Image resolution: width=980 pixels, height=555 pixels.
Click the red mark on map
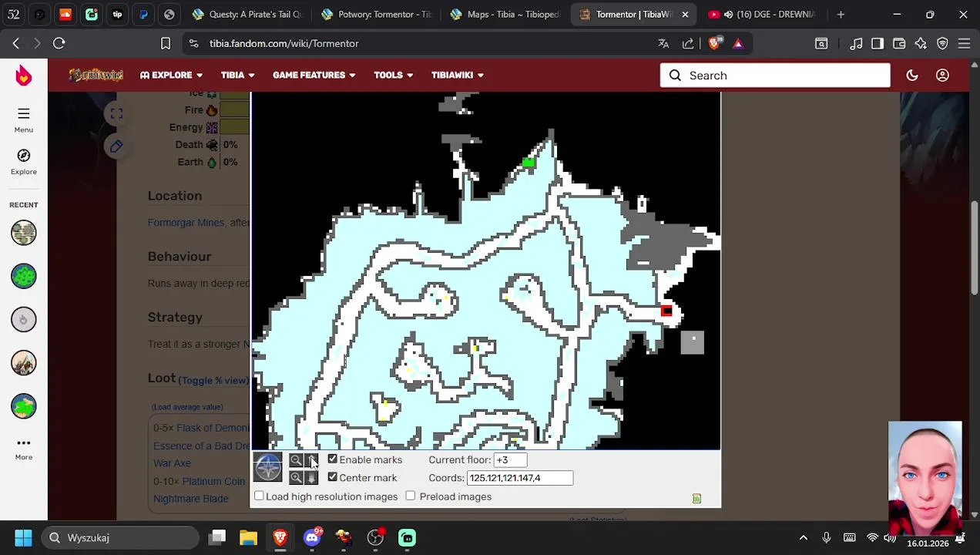666,311
